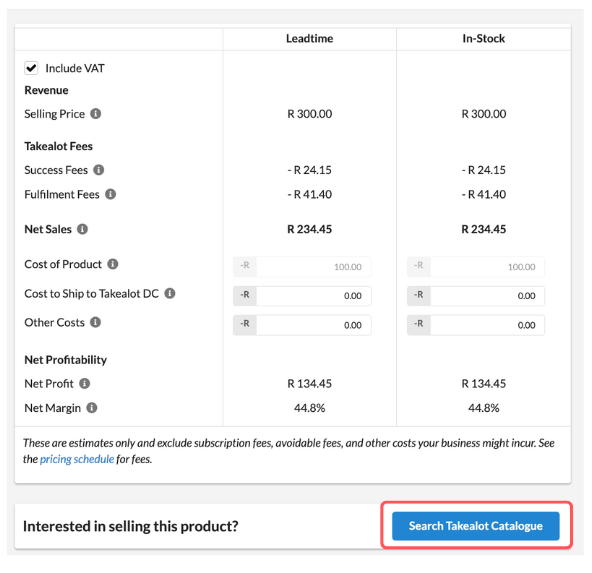Select the Leadtime Other Costs field

tap(302, 325)
